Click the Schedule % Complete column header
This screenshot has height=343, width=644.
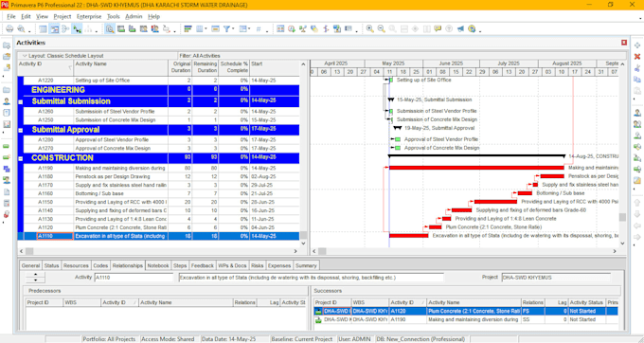pyautogui.click(x=234, y=67)
